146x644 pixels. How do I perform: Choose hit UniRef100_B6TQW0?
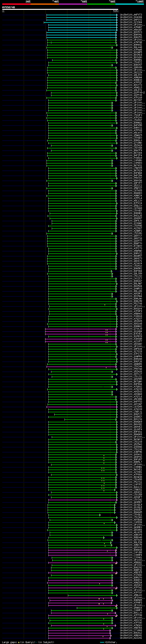(131, 382)
